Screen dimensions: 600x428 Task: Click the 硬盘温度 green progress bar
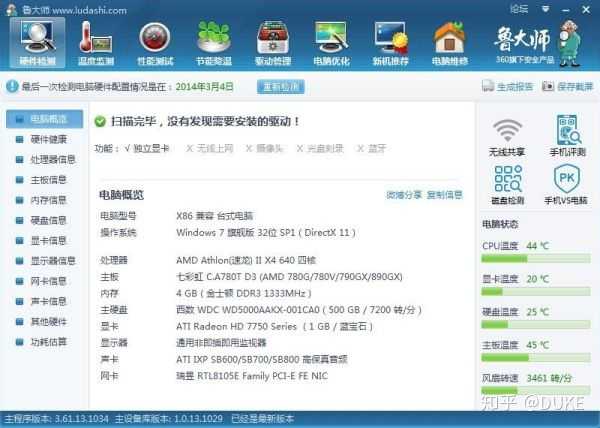536,325
